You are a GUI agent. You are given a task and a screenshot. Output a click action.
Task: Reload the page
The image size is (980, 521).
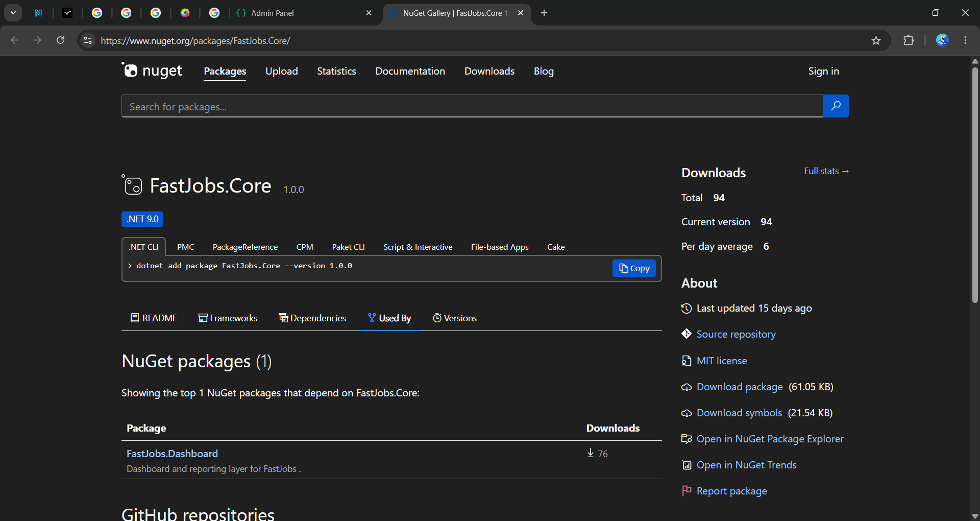click(60, 40)
